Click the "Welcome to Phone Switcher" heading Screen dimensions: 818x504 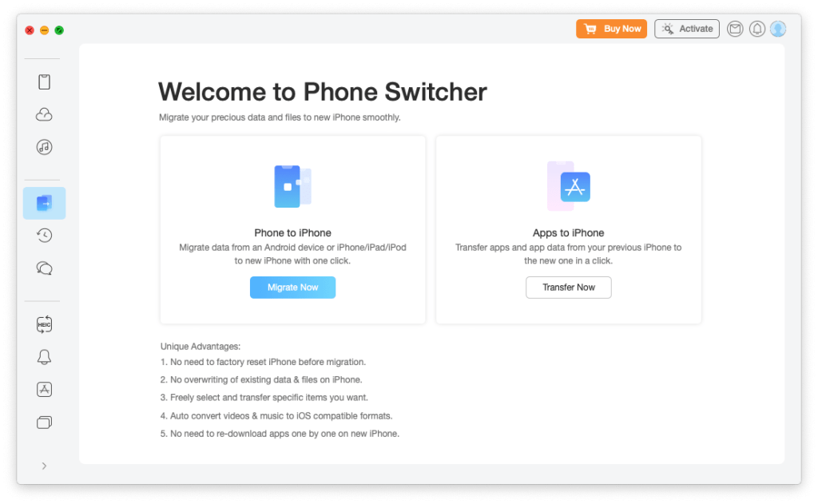pyautogui.click(x=323, y=92)
